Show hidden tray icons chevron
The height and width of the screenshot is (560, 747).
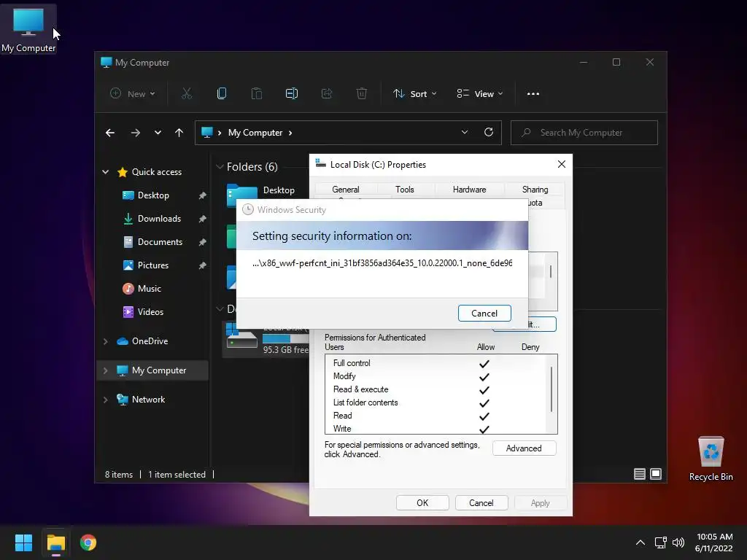tap(640, 542)
